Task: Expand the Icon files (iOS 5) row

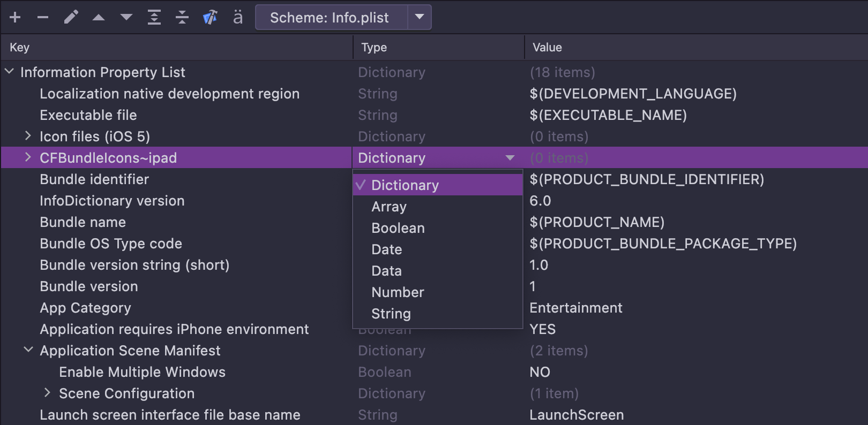Action: click(28, 136)
